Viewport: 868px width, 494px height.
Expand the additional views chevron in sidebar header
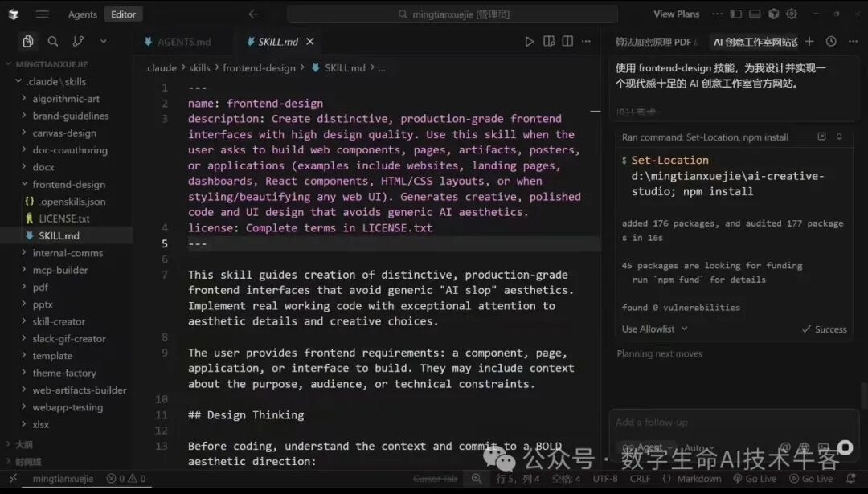(x=104, y=41)
